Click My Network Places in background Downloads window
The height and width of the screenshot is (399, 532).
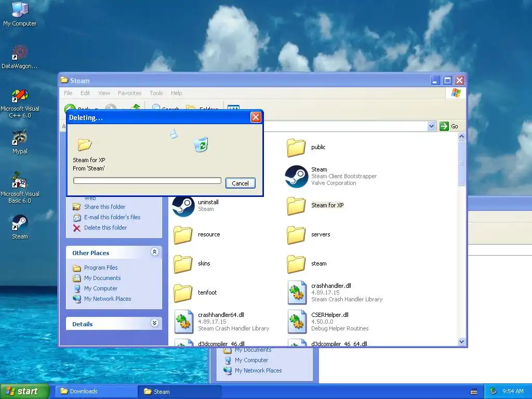pos(258,370)
